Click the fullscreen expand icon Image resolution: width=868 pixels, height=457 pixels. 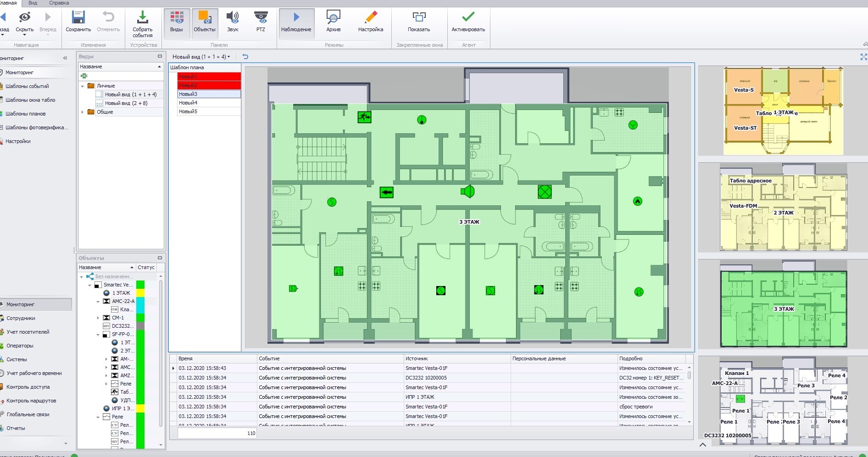tap(863, 57)
